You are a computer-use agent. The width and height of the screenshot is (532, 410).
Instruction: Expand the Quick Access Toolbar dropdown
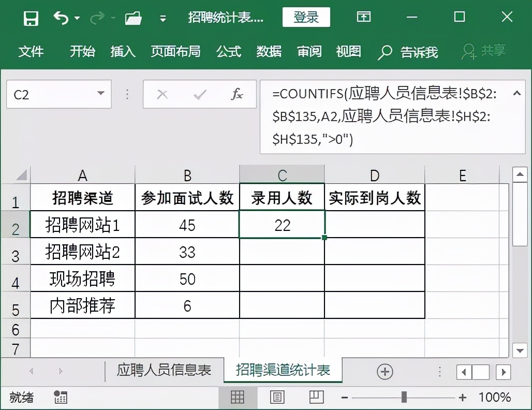(x=162, y=17)
